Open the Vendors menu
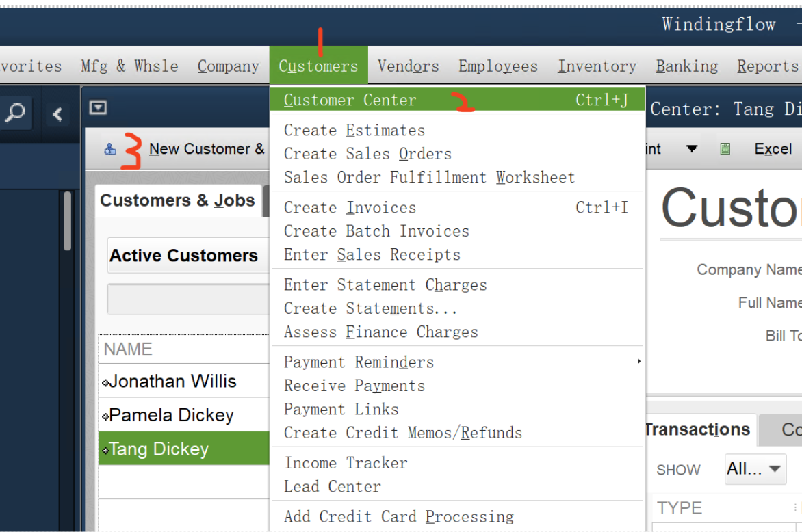The width and height of the screenshot is (802, 532). (x=408, y=66)
